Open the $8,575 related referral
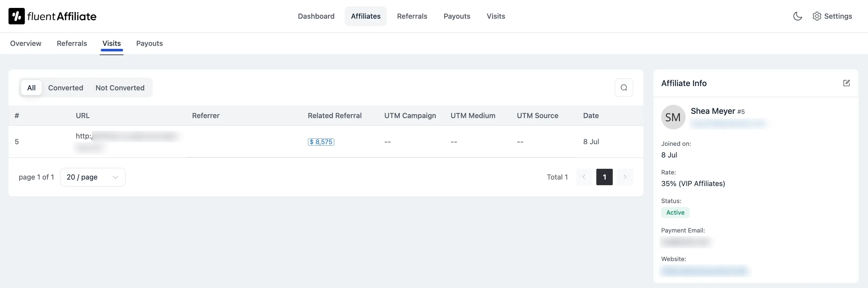Image resolution: width=868 pixels, height=288 pixels. click(320, 142)
